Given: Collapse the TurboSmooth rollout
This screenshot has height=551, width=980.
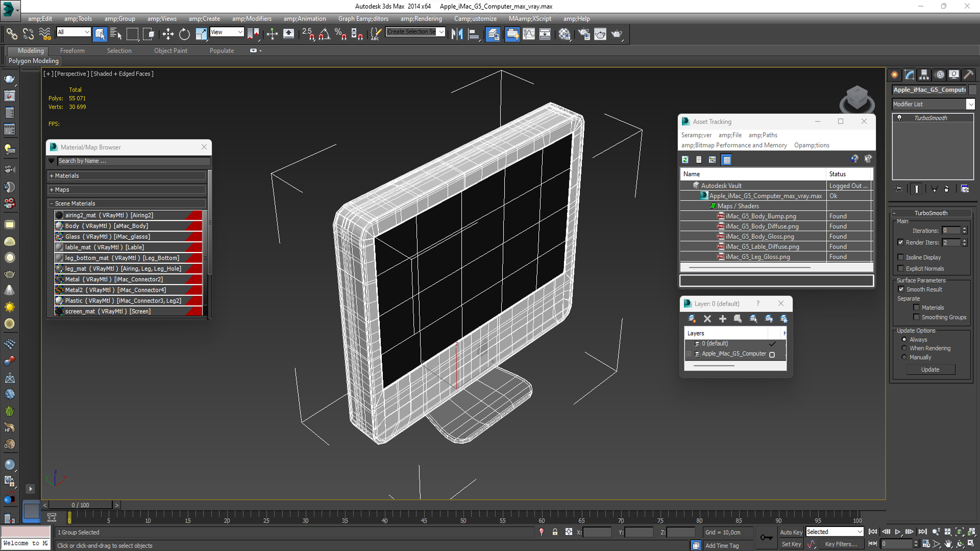Looking at the screenshot, I should 930,213.
